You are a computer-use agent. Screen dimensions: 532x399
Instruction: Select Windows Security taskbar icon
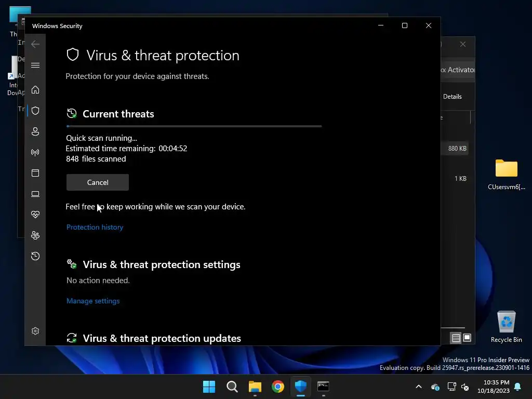pyautogui.click(x=301, y=387)
